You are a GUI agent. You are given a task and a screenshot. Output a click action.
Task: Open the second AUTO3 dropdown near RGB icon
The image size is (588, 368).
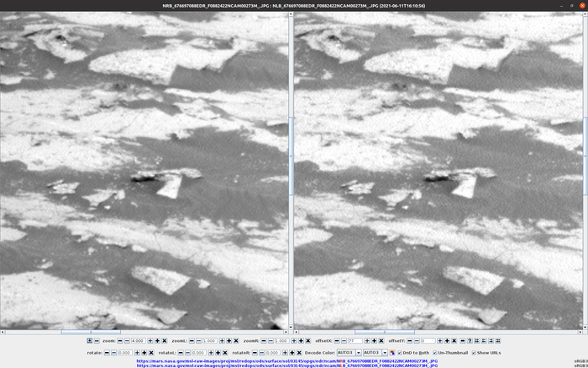(375, 353)
